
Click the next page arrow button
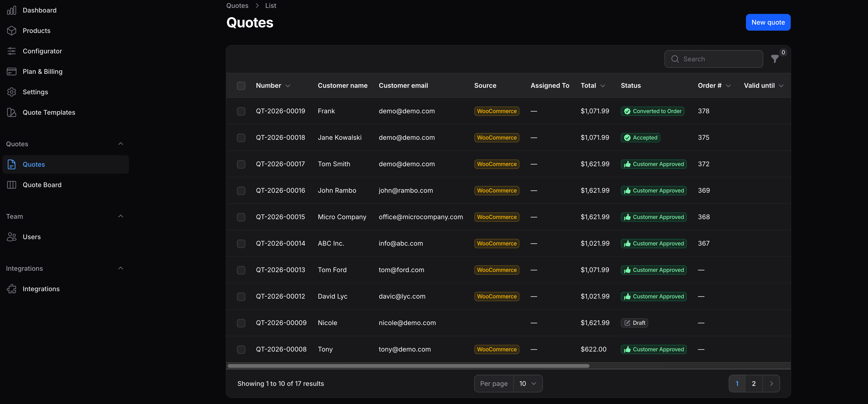(771, 384)
